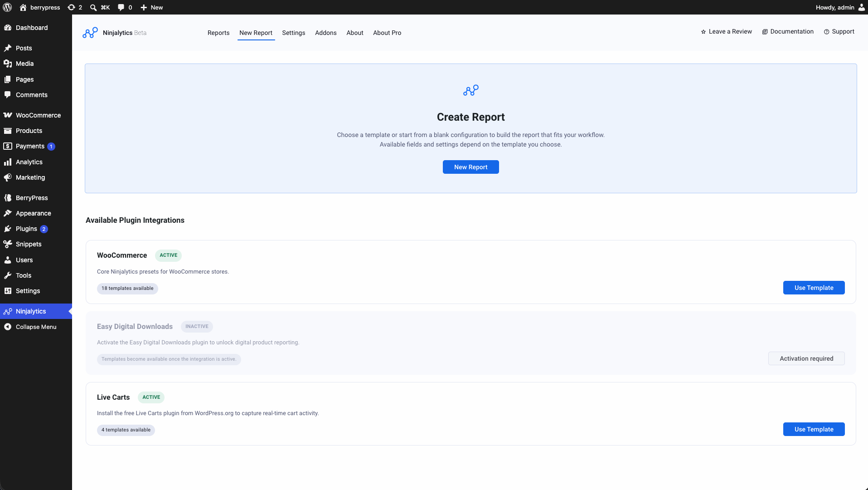Click the Available Plugin Integrations heading

[135, 220]
